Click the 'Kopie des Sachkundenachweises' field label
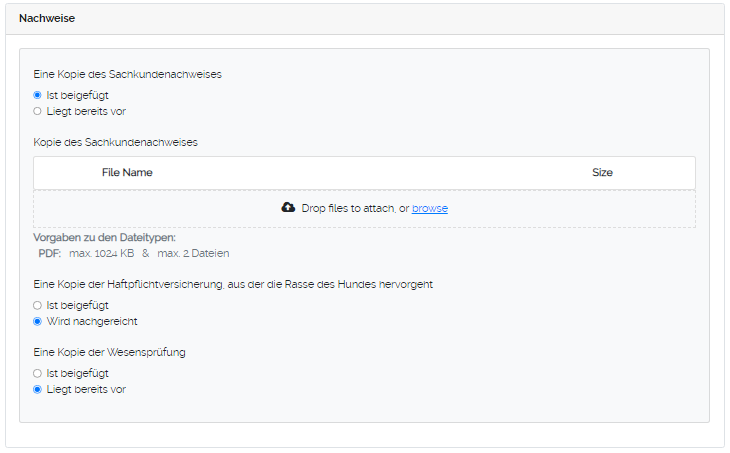730x453 pixels. tap(115, 142)
